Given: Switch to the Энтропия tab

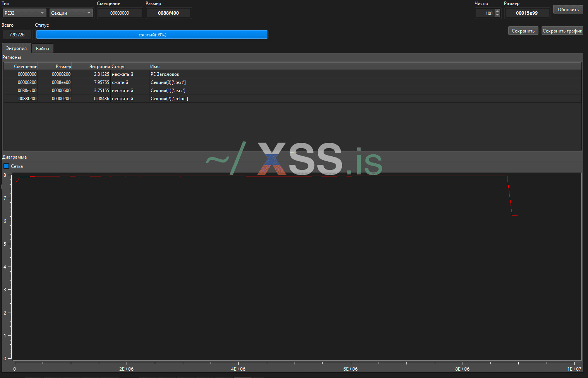Looking at the screenshot, I should point(16,48).
